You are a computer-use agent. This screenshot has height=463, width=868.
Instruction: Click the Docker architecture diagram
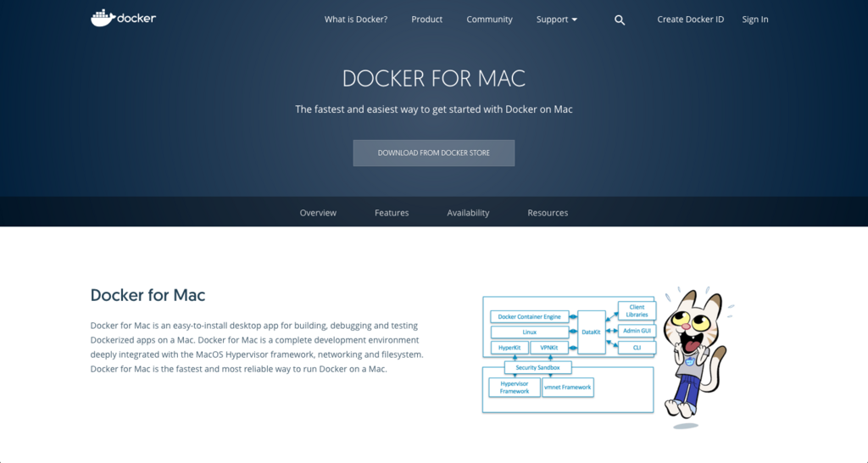pos(569,354)
